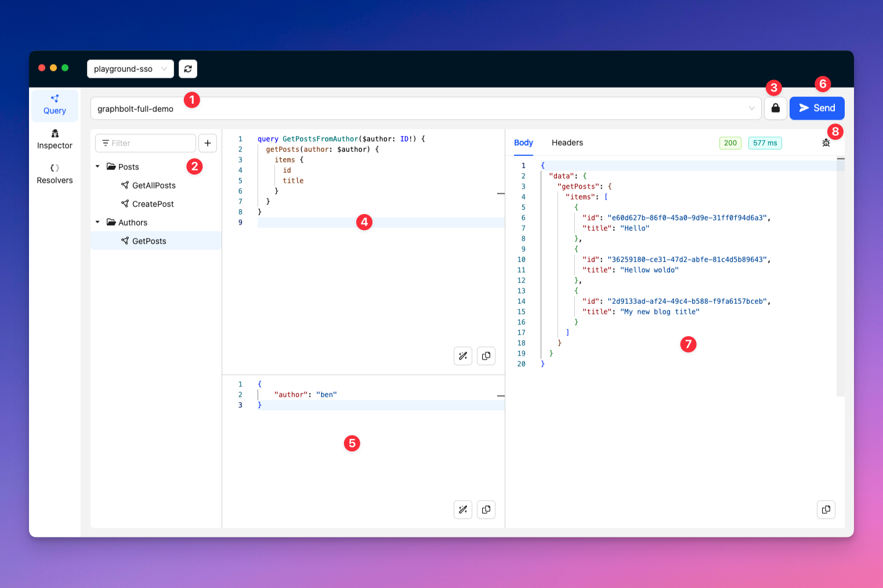Format the variables JSON with the wand icon
Image resolution: width=883 pixels, height=588 pixels.
[462, 509]
